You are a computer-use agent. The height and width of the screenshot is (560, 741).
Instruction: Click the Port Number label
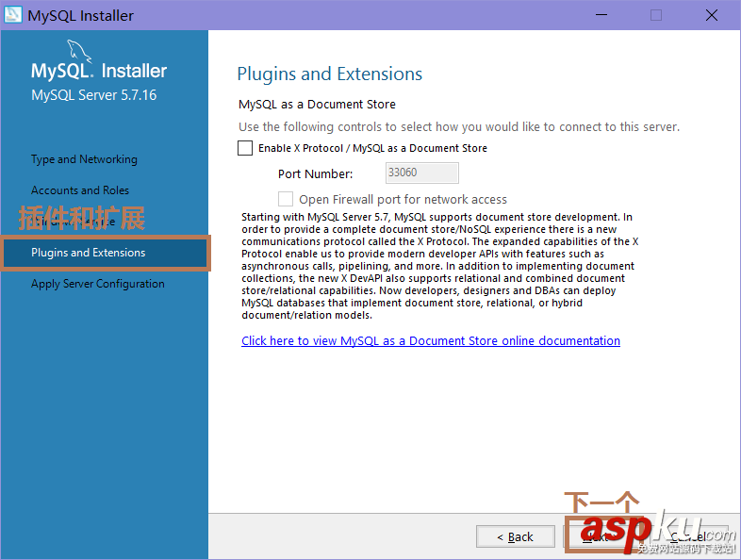tap(315, 173)
